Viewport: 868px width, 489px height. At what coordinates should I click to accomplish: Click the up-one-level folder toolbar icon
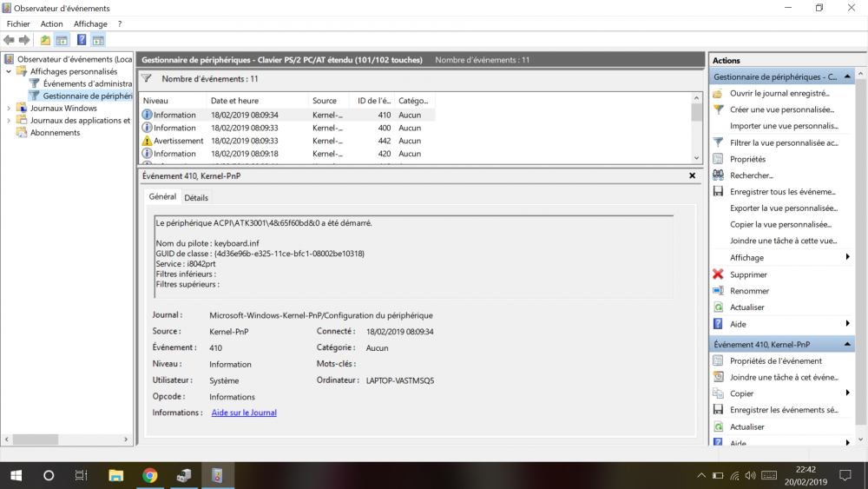pos(45,40)
